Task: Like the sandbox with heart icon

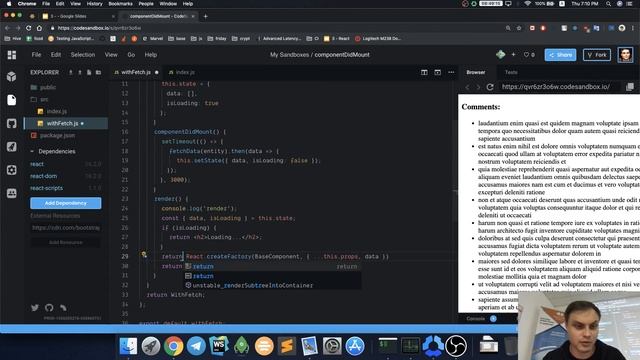Action: (526, 55)
